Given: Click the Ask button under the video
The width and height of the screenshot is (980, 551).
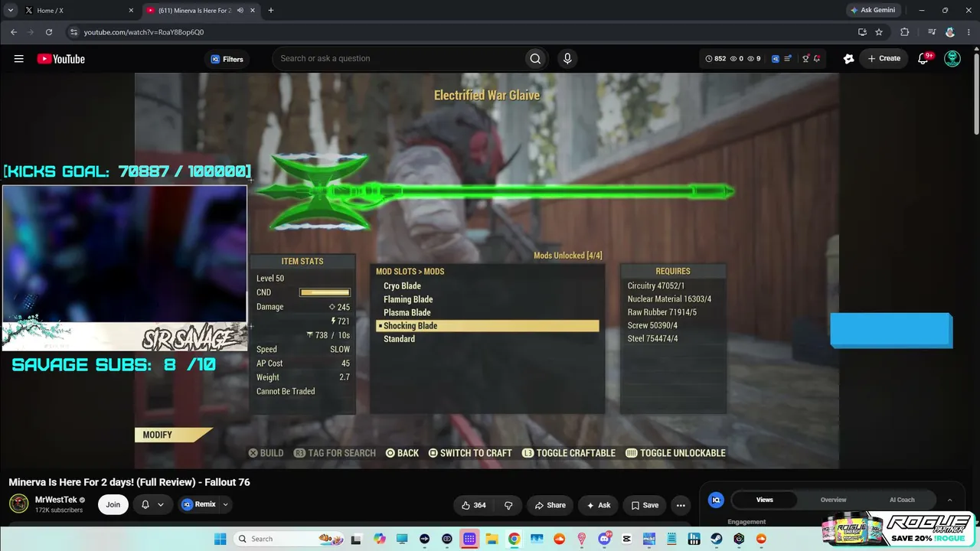Looking at the screenshot, I should [x=599, y=505].
